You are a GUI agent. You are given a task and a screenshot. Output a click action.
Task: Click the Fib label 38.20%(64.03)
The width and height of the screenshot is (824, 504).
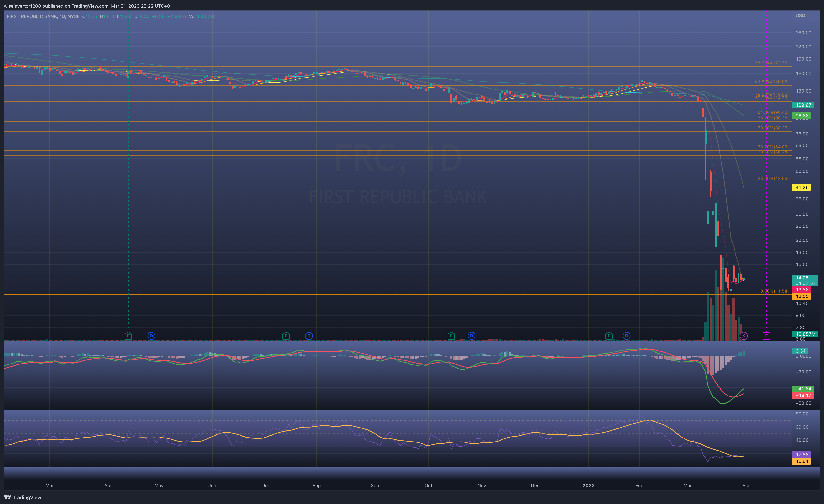tap(773, 147)
